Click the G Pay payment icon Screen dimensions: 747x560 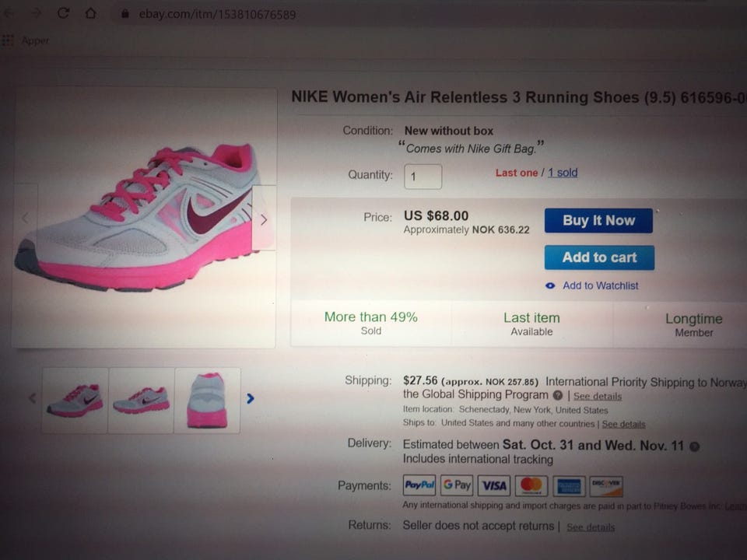[457, 485]
